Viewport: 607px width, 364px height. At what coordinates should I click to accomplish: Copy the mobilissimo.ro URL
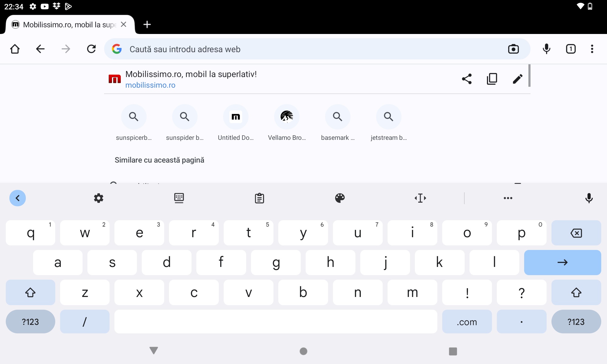pyautogui.click(x=492, y=79)
